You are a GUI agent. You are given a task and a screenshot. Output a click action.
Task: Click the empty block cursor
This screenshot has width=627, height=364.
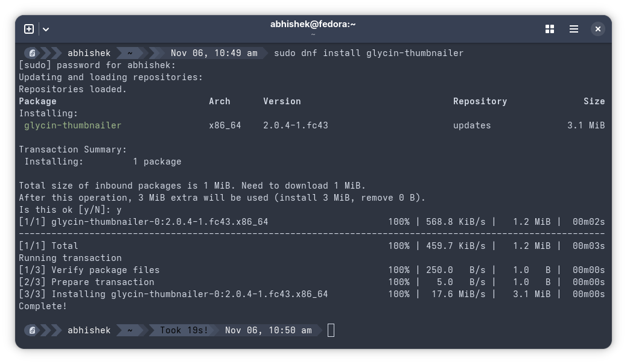[x=331, y=330]
